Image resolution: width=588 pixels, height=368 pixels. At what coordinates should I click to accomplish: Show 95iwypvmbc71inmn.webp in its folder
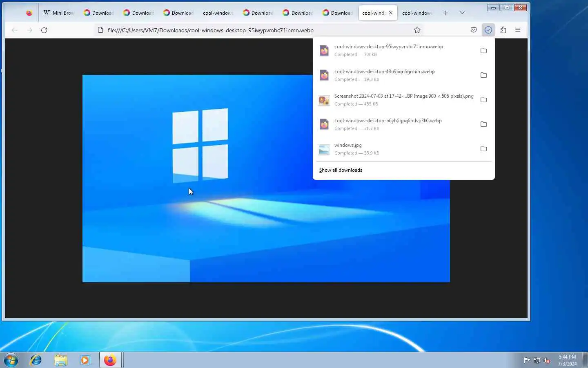pos(483,50)
